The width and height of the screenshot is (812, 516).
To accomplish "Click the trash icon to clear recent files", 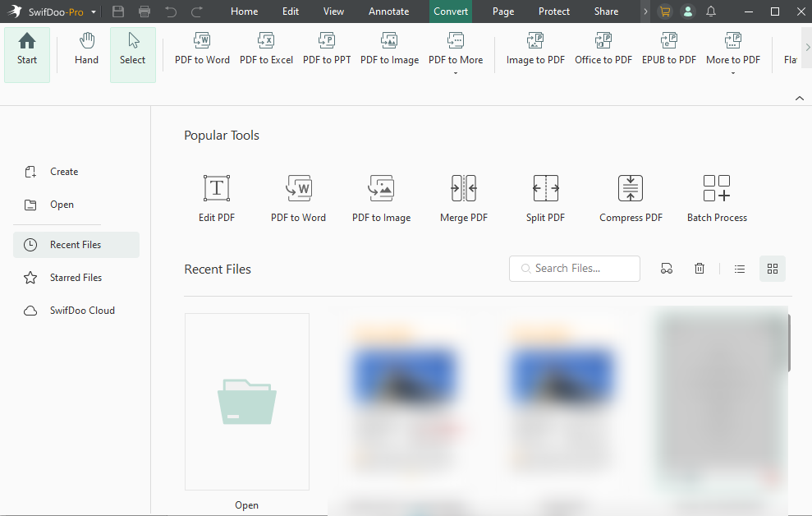I will pyautogui.click(x=699, y=268).
